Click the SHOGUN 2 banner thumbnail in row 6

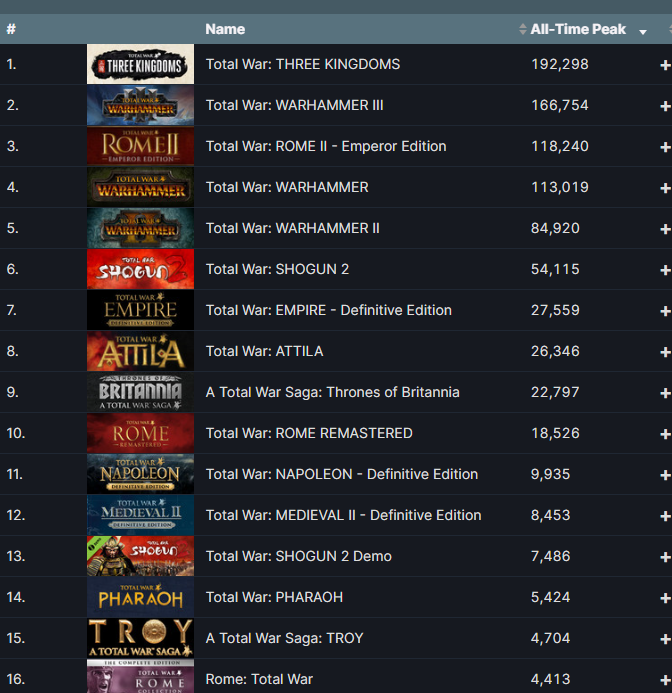tap(141, 269)
